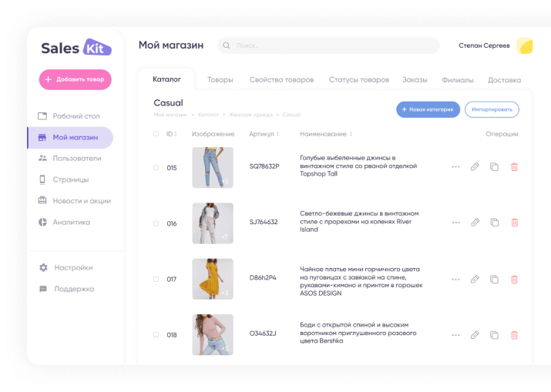The width and height of the screenshot is (551, 392).
Task: Duplicate item 017 using the copy icon
Action: (495, 280)
